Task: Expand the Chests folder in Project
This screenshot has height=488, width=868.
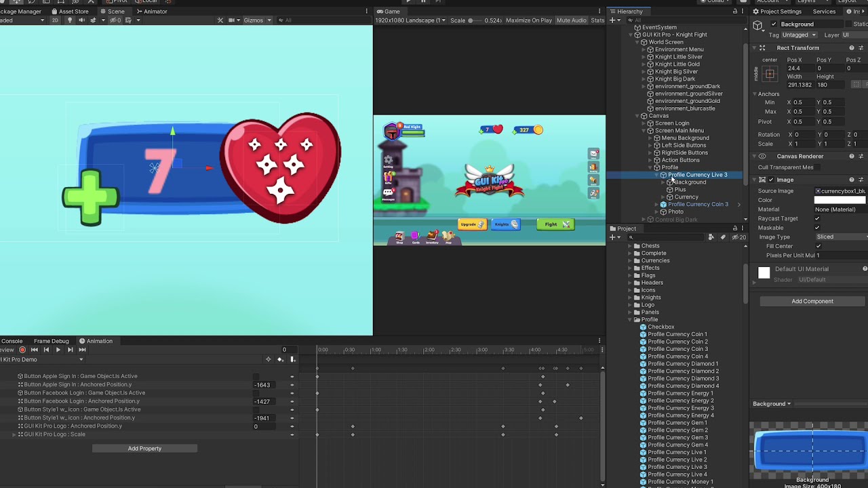Action: pyautogui.click(x=629, y=246)
